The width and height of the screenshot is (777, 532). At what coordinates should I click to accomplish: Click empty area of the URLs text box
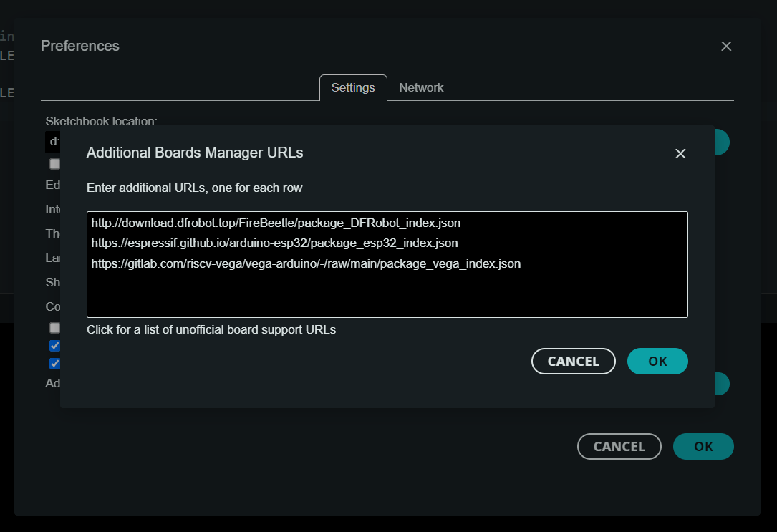tap(387, 295)
